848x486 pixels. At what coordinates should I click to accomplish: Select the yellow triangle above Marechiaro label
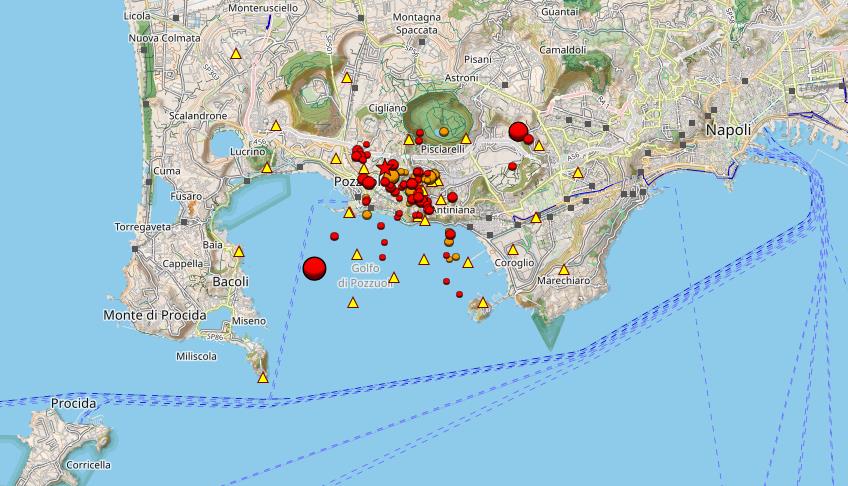tap(563, 269)
